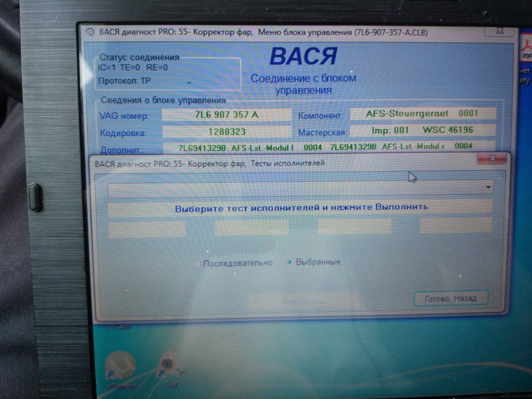Select the Последовательно radio option
The height and width of the screenshot is (399, 532).
(238, 263)
